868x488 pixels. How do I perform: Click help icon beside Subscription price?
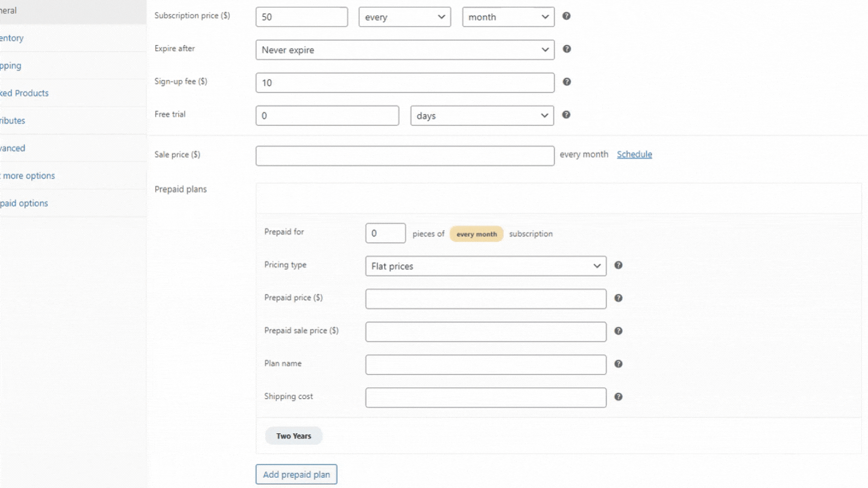(x=566, y=16)
